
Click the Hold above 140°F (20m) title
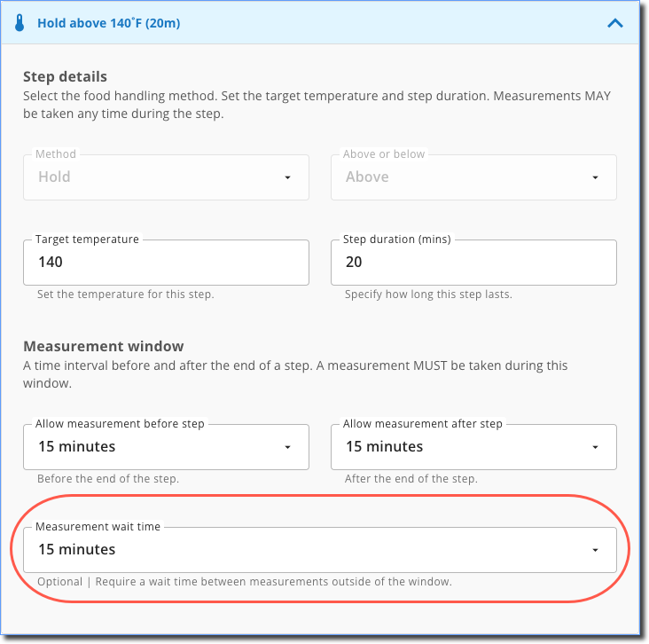point(108,23)
